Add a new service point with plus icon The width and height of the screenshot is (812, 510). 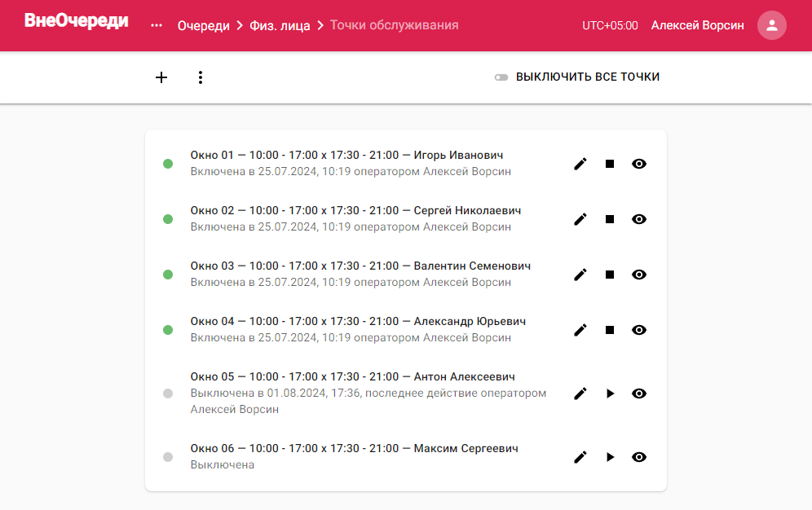point(161,77)
